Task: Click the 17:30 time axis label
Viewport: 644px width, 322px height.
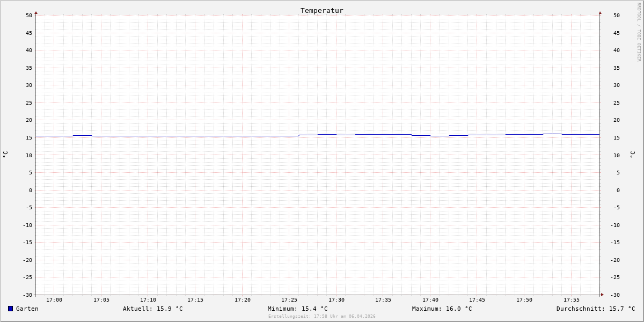Action: [x=336, y=299]
